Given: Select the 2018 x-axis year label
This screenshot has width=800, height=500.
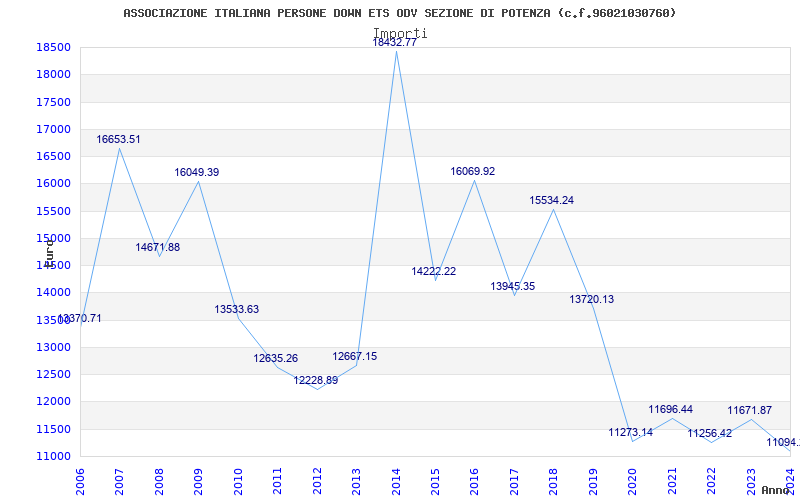Looking at the screenshot, I should coord(554,481).
